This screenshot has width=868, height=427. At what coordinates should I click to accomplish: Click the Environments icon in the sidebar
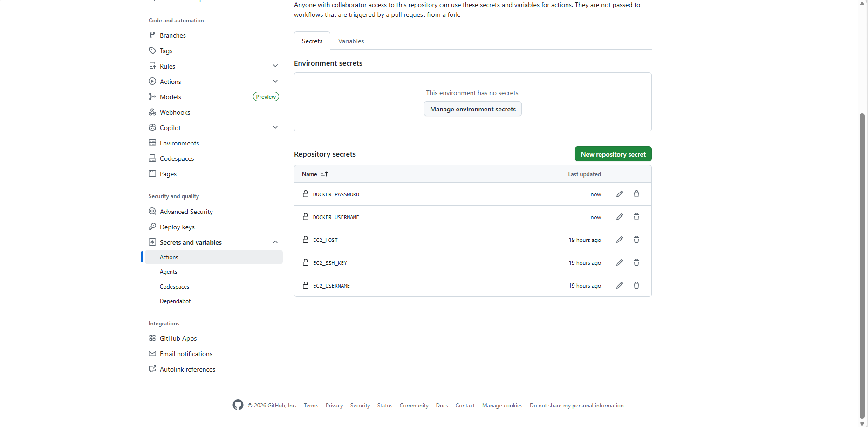click(x=152, y=143)
